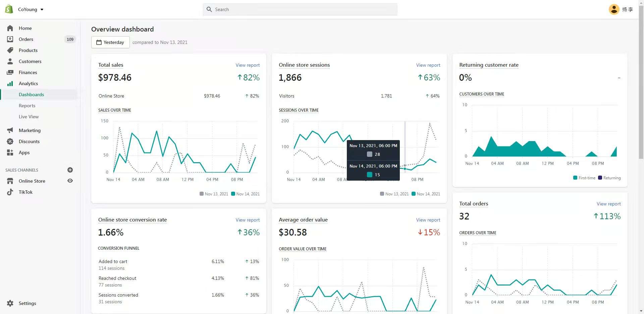The image size is (644, 314).
Task: Click View report for Total sales
Action: click(x=248, y=65)
